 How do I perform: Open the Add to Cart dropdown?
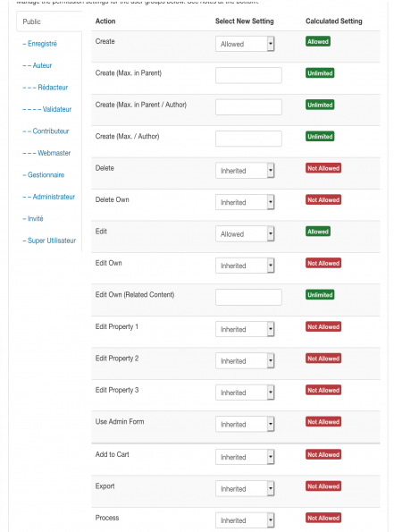coord(245,457)
